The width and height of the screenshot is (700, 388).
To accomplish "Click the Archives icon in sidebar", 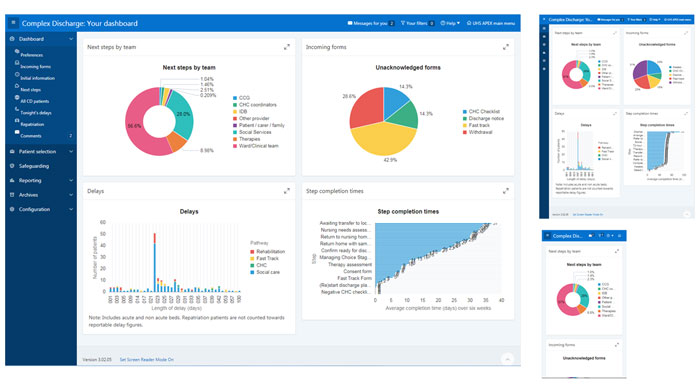I will pyautogui.click(x=12, y=195).
